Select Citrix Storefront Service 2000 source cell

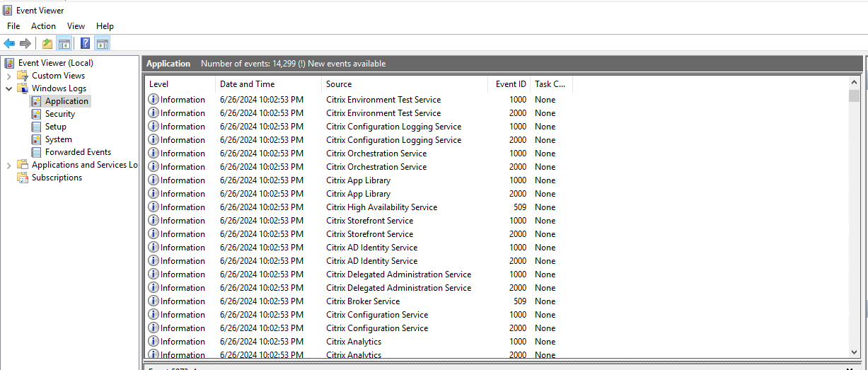[x=369, y=234]
